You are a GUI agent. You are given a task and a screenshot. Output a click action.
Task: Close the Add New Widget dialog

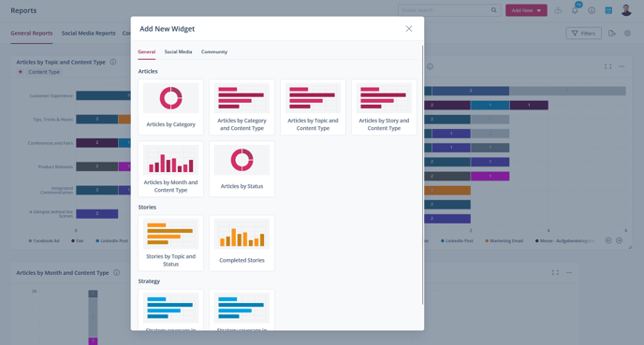409,28
